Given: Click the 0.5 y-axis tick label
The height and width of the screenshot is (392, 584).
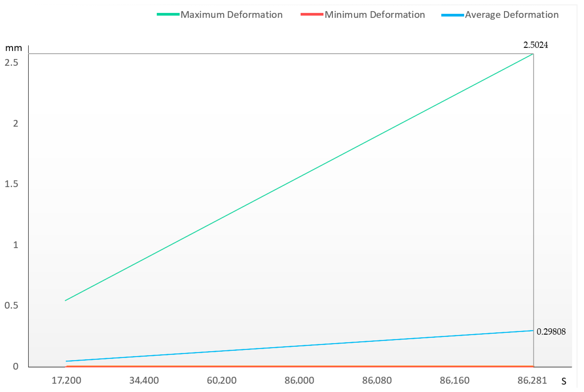Looking at the screenshot, I should (x=12, y=305).
